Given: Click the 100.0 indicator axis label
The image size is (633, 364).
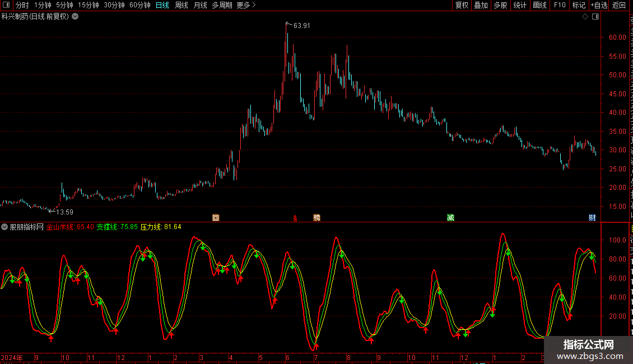Looking at the screenshot, I should pyautogui.click(x=618, y=240).
